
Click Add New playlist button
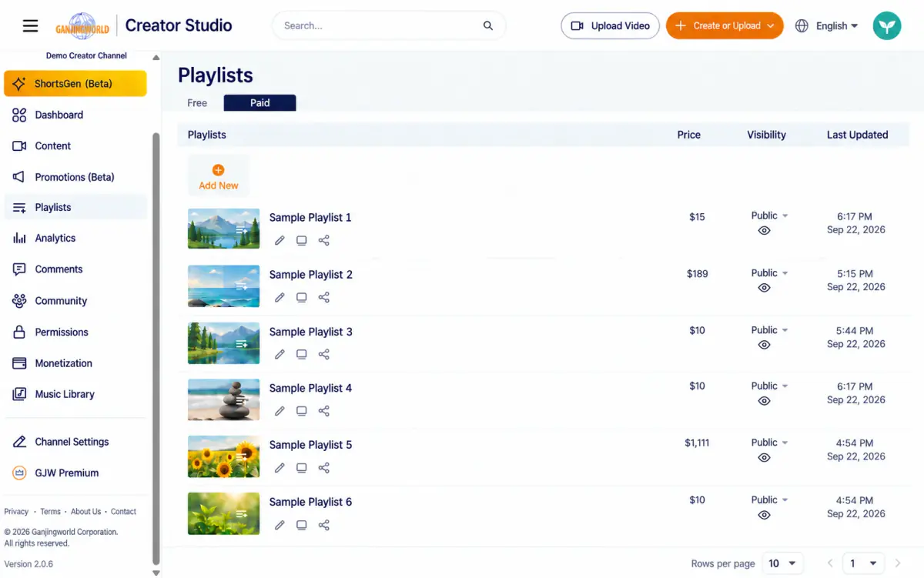point(219,176)
